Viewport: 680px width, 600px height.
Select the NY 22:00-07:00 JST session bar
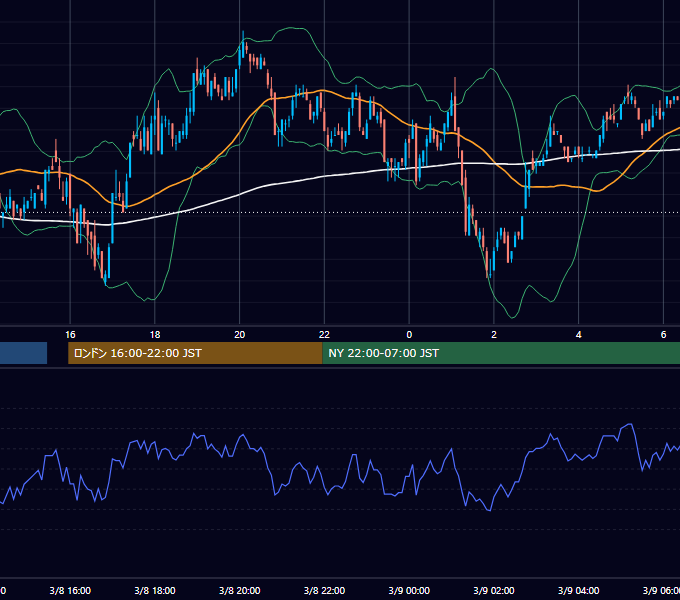click(x=501, y=353)
